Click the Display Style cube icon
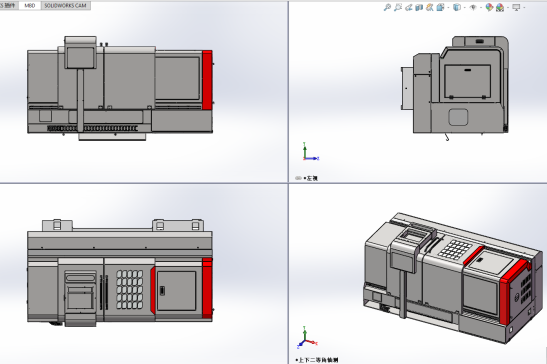The image size is (547, 364). click(457, 7)
